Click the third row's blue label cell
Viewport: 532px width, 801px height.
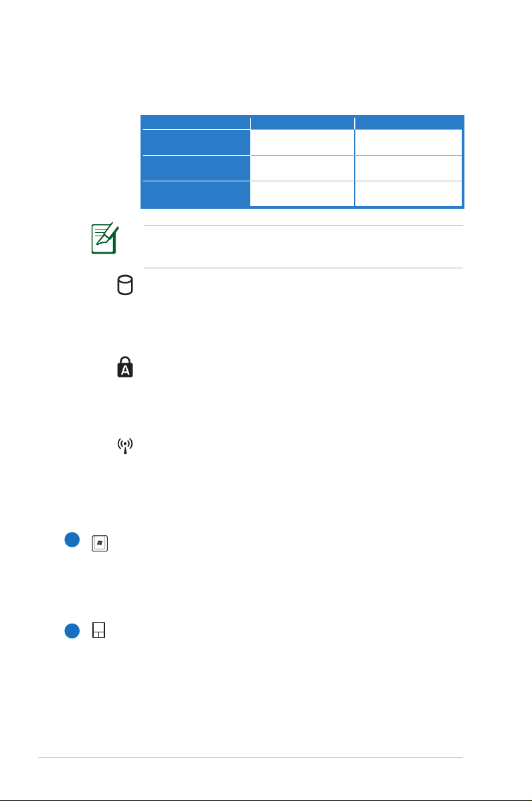(195, 193)
